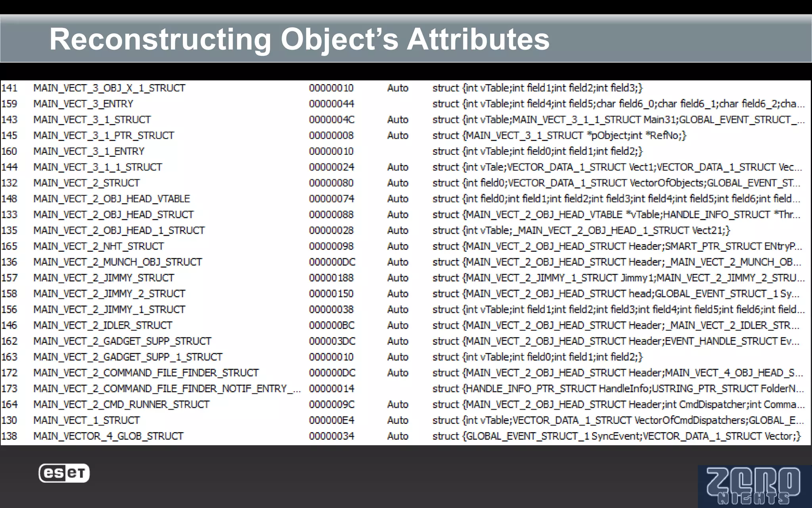812x508 pixels.
Task: Click MAIN_VECT_2_JIMMY_1_STRUCT name
Action: [109, 309]
